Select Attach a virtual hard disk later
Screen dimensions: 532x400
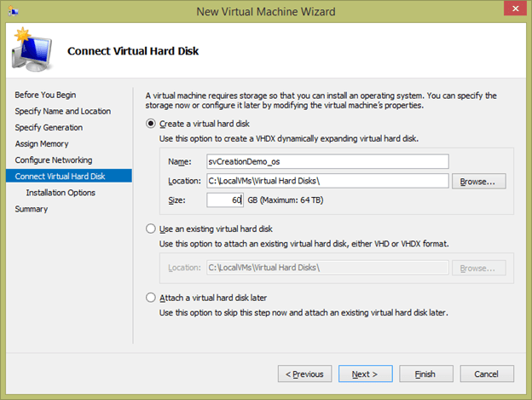pos(152,298)
